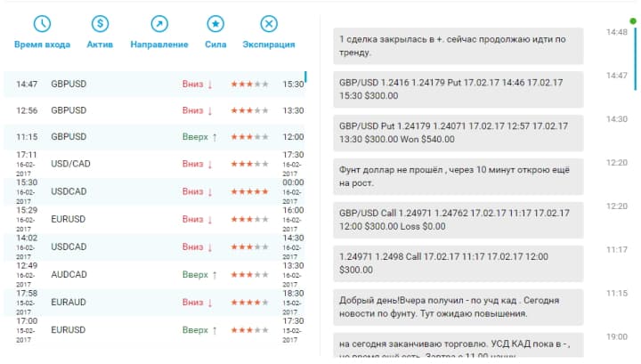Viewport: 641px width, 364px height.
Task: Sort by Экспирация column label
Action: [268, 44]
